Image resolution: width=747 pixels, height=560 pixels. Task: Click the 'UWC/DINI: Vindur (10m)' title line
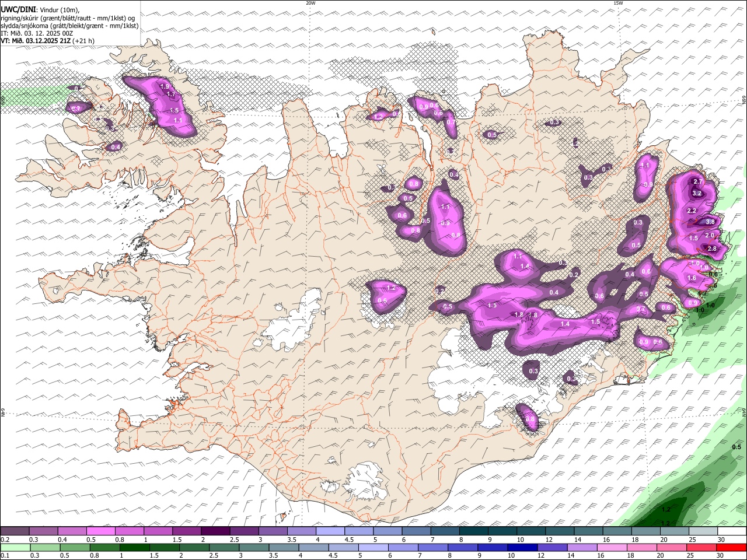[x=40, y=10]
